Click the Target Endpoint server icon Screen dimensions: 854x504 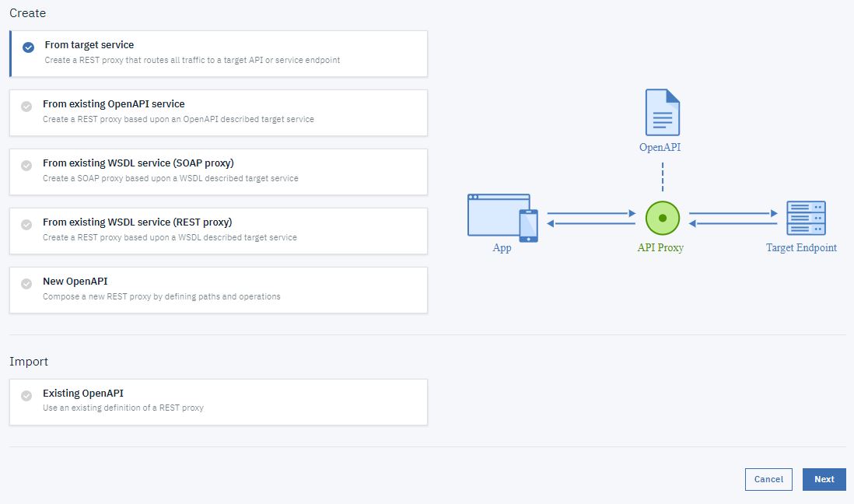click(806, 218)
